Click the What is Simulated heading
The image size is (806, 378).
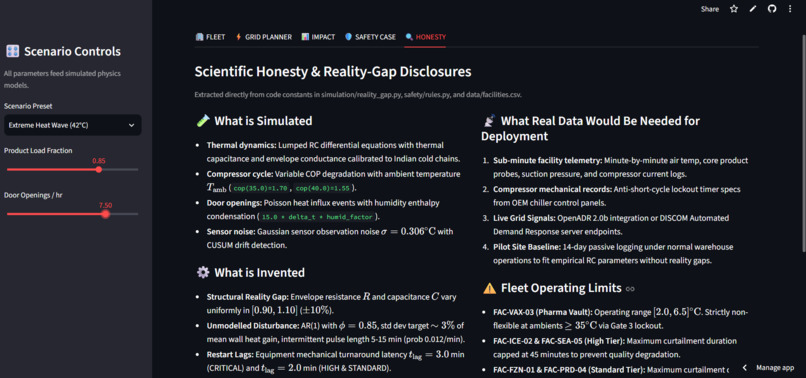(x=263, y=121)
